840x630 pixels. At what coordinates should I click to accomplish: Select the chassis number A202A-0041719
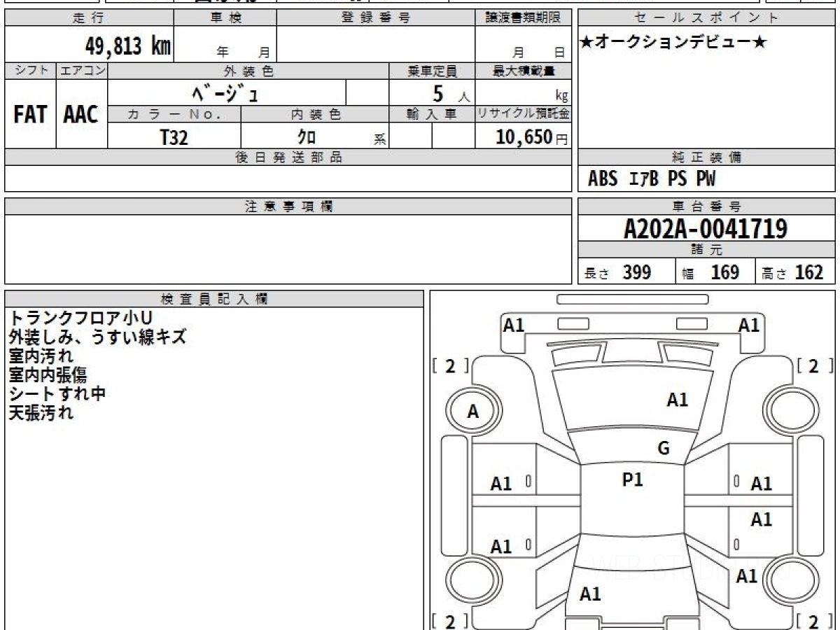tap(706, 228)
